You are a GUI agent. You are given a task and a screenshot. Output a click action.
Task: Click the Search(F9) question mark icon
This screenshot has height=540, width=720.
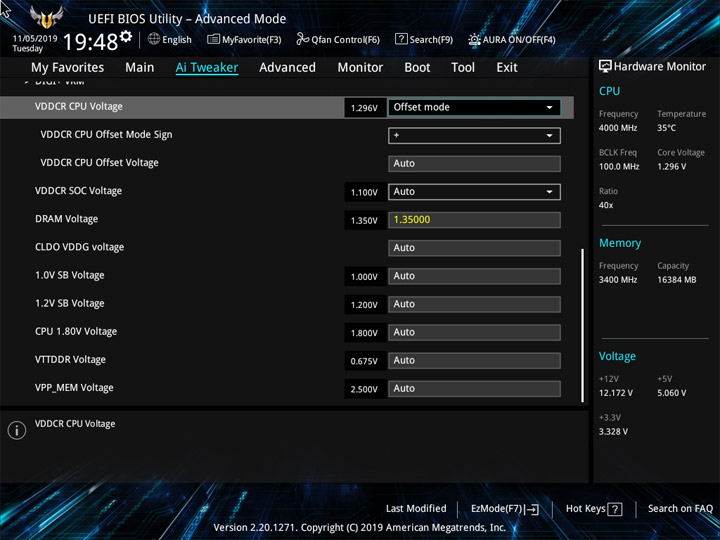(401, 39)
